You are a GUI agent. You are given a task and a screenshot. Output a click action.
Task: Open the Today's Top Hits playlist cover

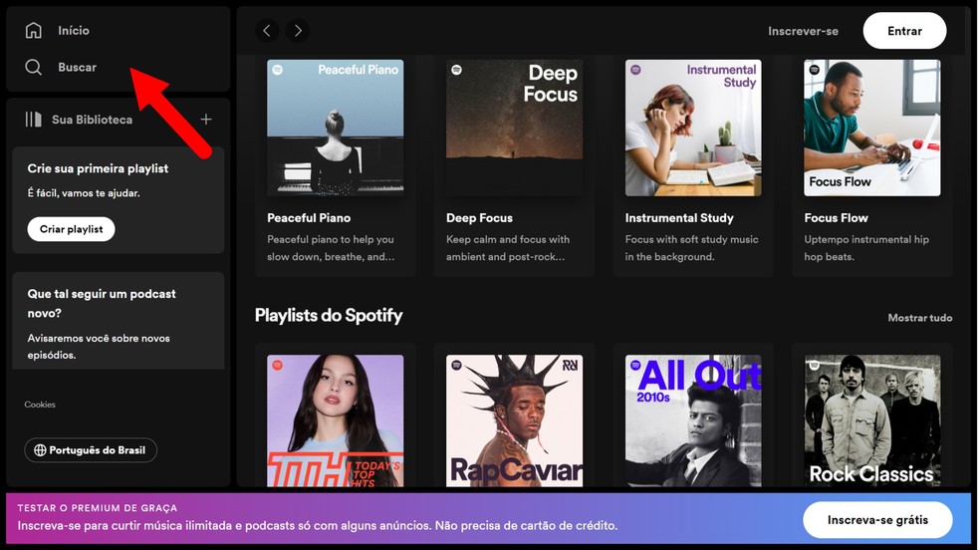[x=335, y=420]
